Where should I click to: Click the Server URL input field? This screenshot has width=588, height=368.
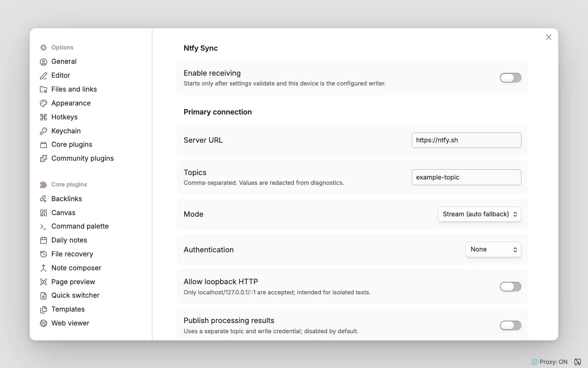point(466,140)
